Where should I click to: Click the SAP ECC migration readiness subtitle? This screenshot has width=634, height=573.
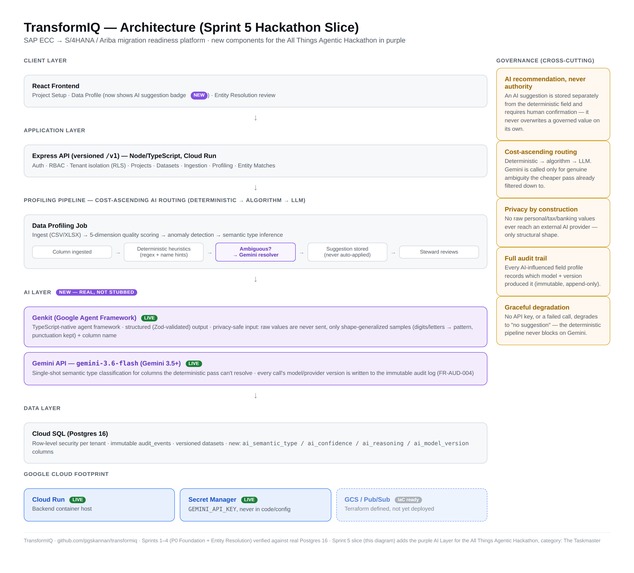(214, 40)
